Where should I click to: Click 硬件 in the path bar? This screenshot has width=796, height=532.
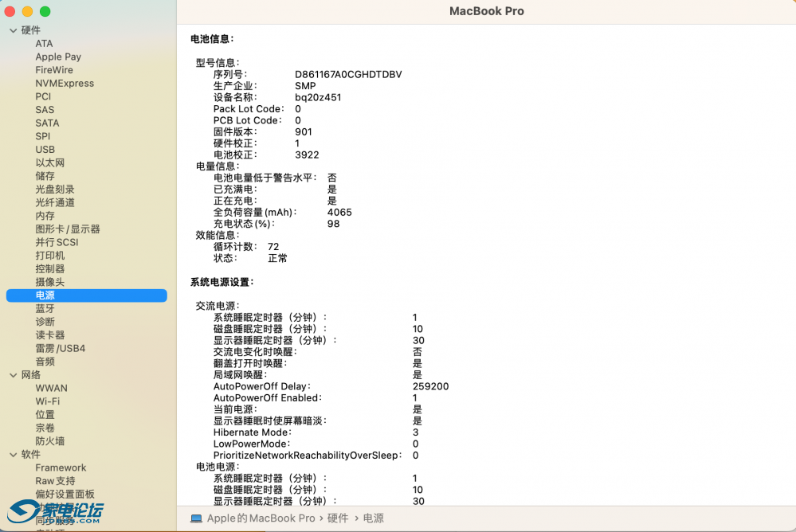338,518
